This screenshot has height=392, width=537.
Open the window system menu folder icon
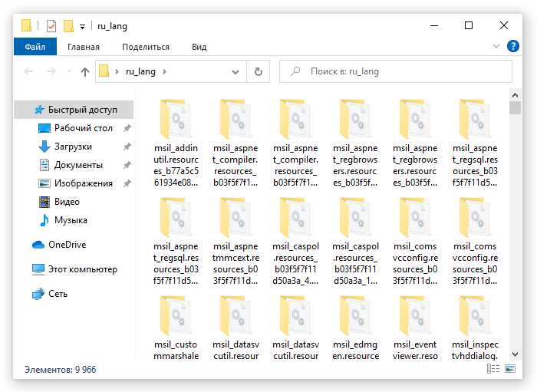(x=26, y=25)
